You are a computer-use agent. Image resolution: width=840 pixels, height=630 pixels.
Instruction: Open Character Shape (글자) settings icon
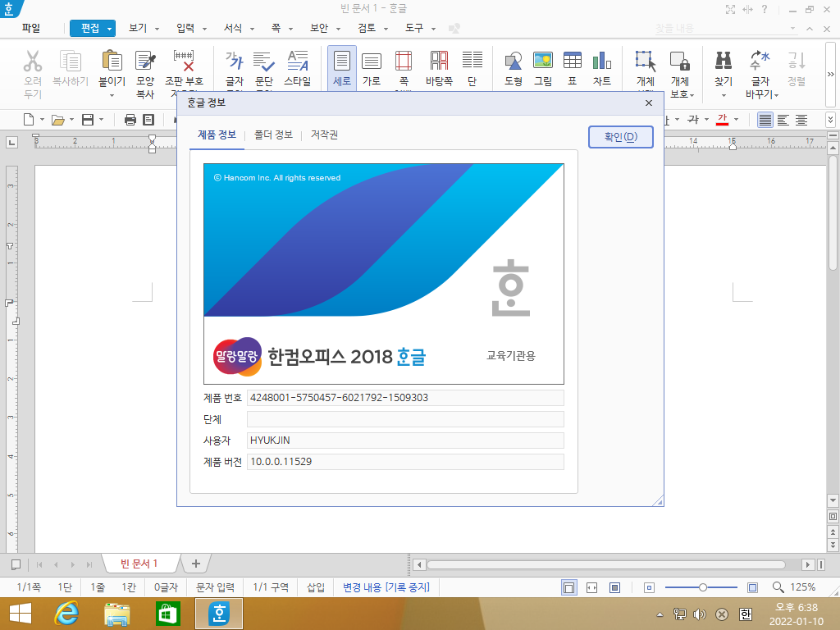[x=234, y=61]
